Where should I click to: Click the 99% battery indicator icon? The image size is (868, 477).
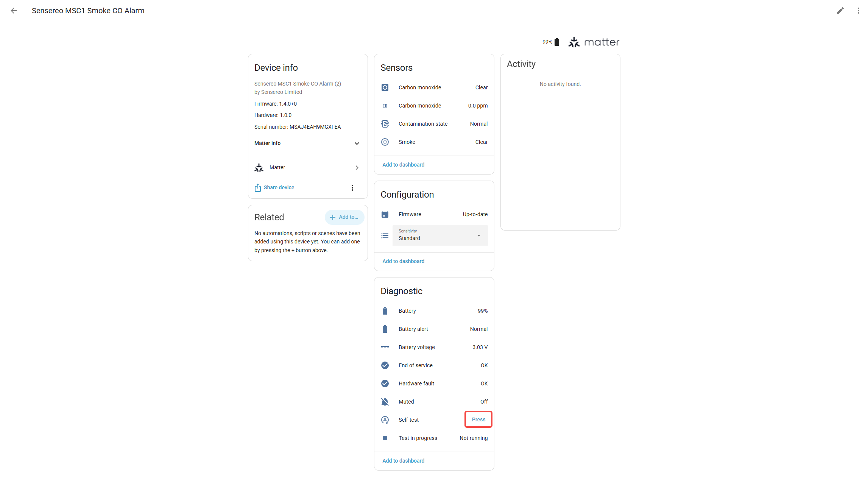pyautogui.click(x=557, y=42)
